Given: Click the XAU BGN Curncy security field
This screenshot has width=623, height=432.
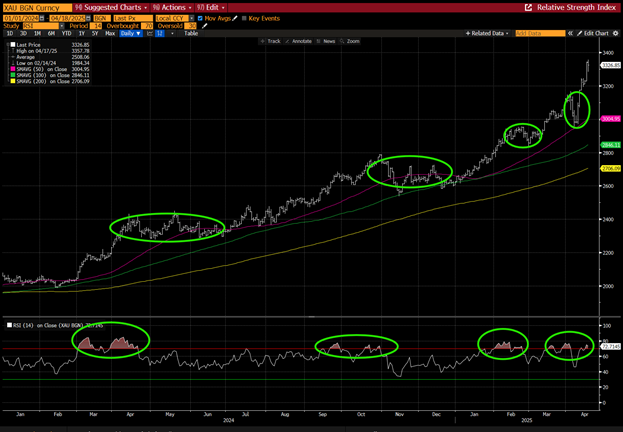Looking at the screenshot, I should click(x=37, y=8).
